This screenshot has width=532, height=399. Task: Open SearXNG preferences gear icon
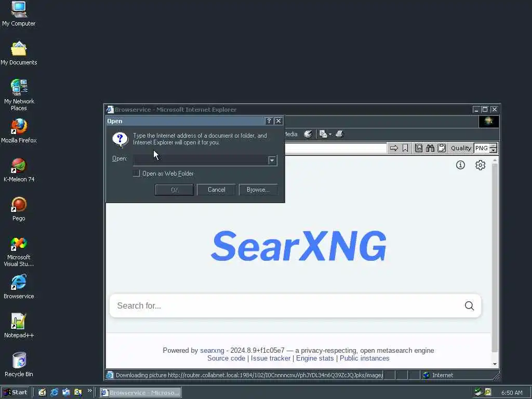point(480,165)
